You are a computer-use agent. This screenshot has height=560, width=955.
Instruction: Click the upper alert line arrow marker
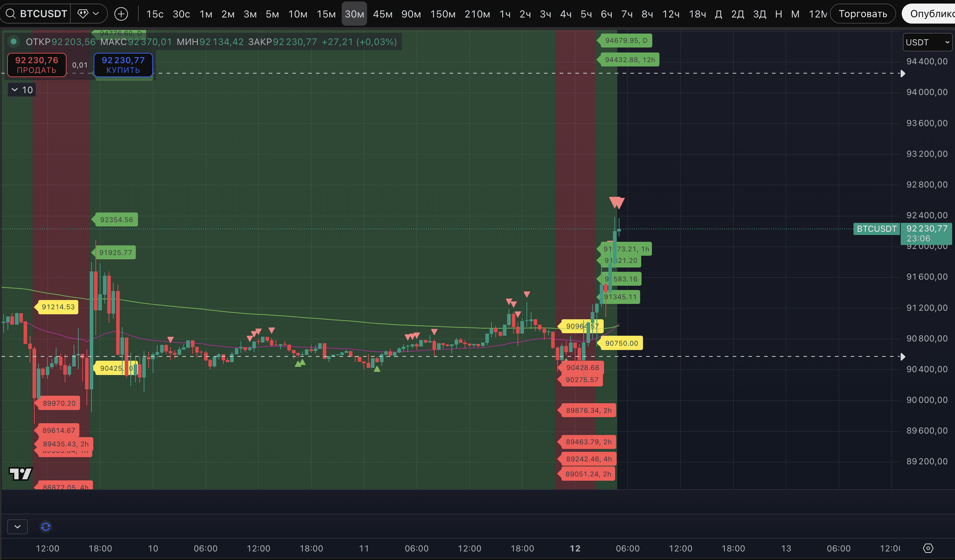903,74
